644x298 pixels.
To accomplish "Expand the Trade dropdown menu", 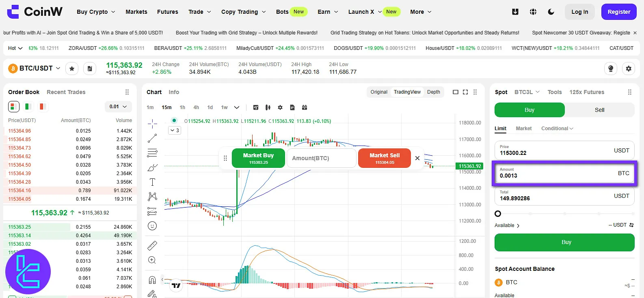I will [199, 12].
